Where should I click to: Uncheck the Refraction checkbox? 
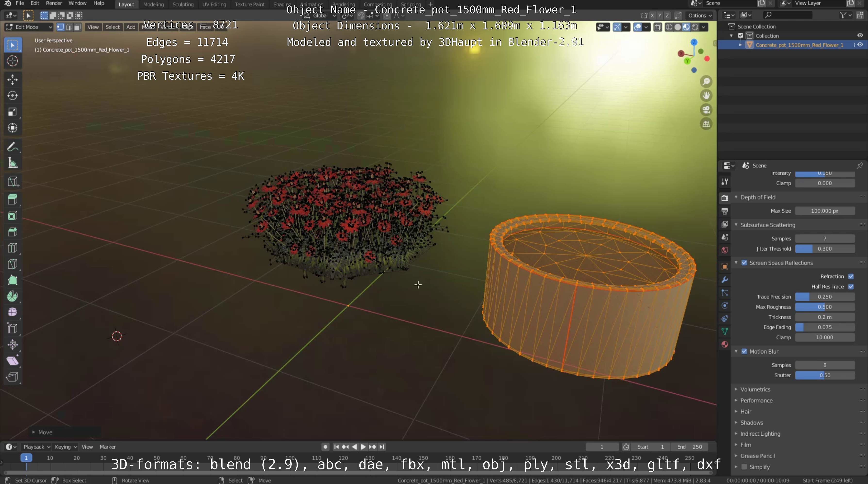pyautogui.click(x=851, y=276)
